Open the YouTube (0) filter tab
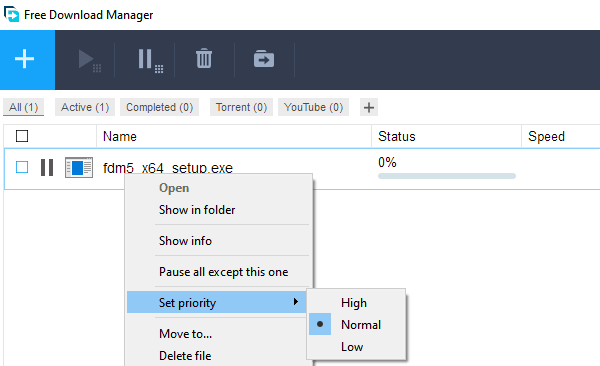This screenshot has width=600, height=366. click(313, 107)
